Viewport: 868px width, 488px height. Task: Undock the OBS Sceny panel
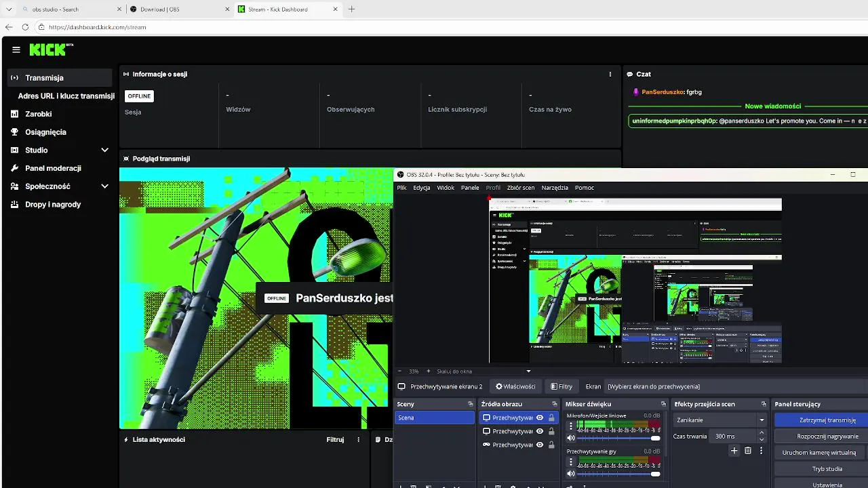pos(471,404)
